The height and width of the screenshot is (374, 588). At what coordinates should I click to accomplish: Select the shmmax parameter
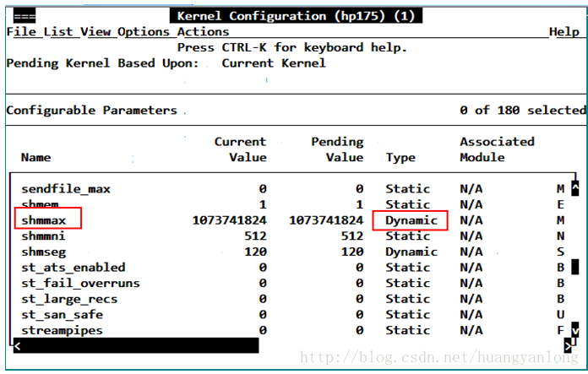click(x=43, y=220)
